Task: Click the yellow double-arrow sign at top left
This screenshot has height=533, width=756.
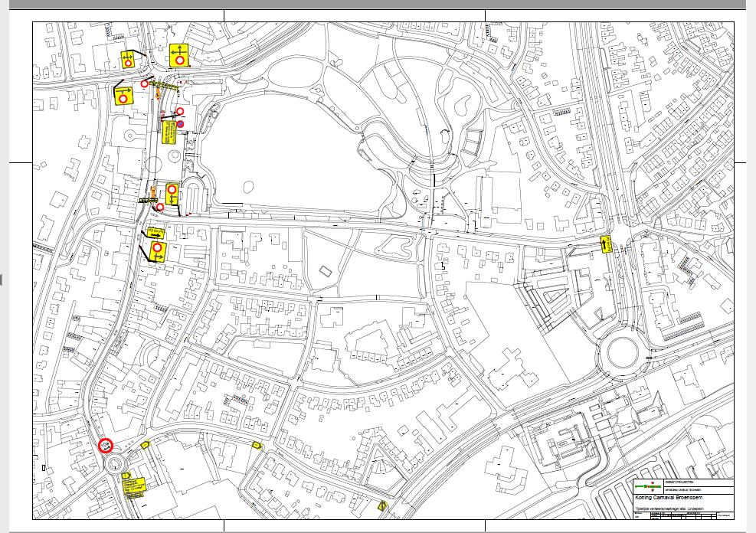Action: pyautogui.click(x=127, y=58)
